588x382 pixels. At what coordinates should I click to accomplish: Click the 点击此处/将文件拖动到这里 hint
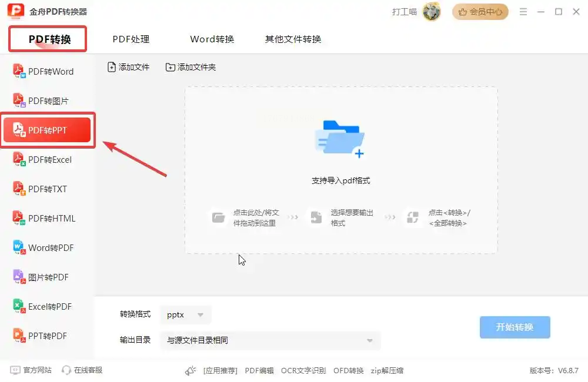click(x=256, y=218)
